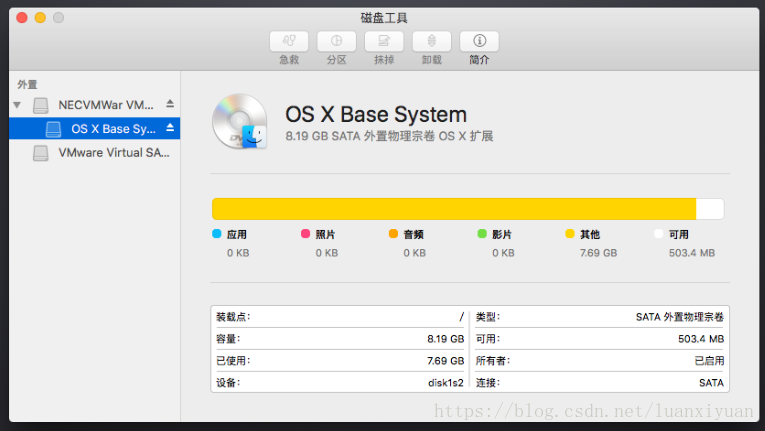Select NECVMWar VM disk in sidebar
Image resolution: width=765 pixels, height=431 pixels.
coord(95,105)
